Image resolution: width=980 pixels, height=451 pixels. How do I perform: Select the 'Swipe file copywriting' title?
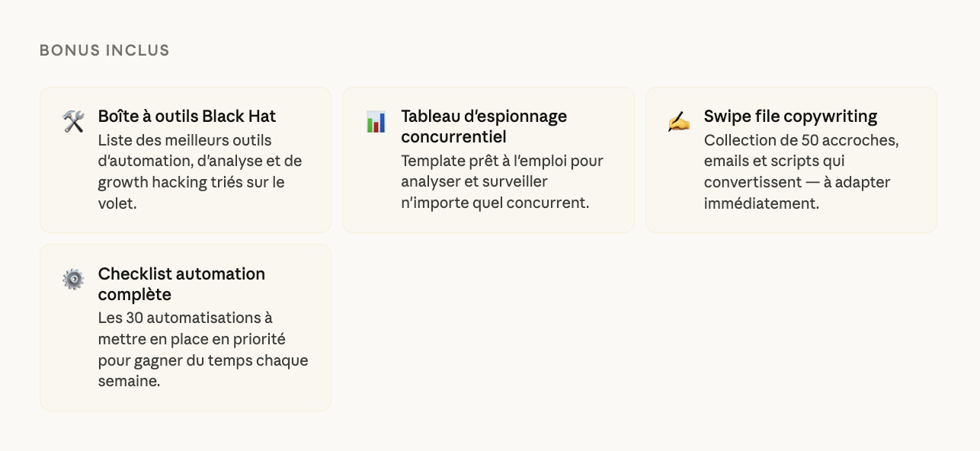(x=790, y=117)
